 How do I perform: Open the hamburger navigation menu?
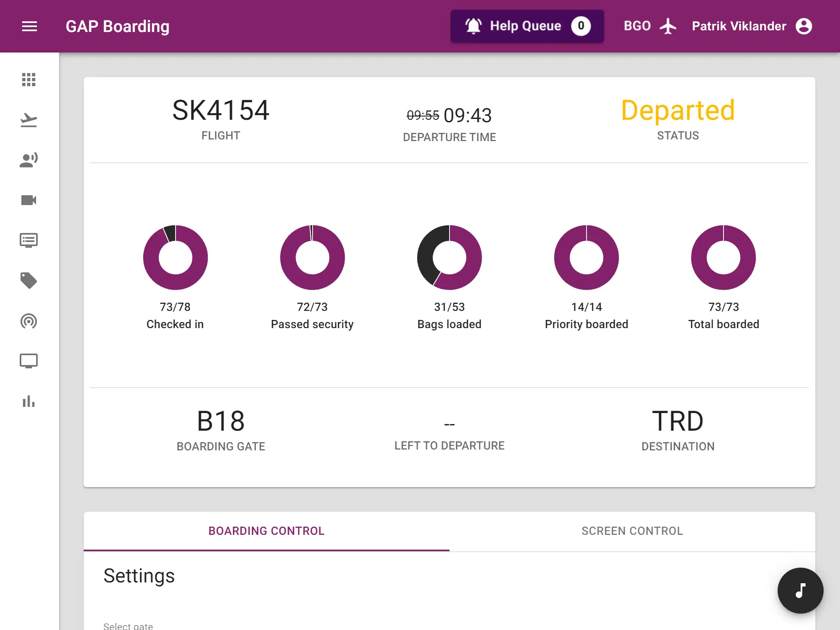[29, 26]
